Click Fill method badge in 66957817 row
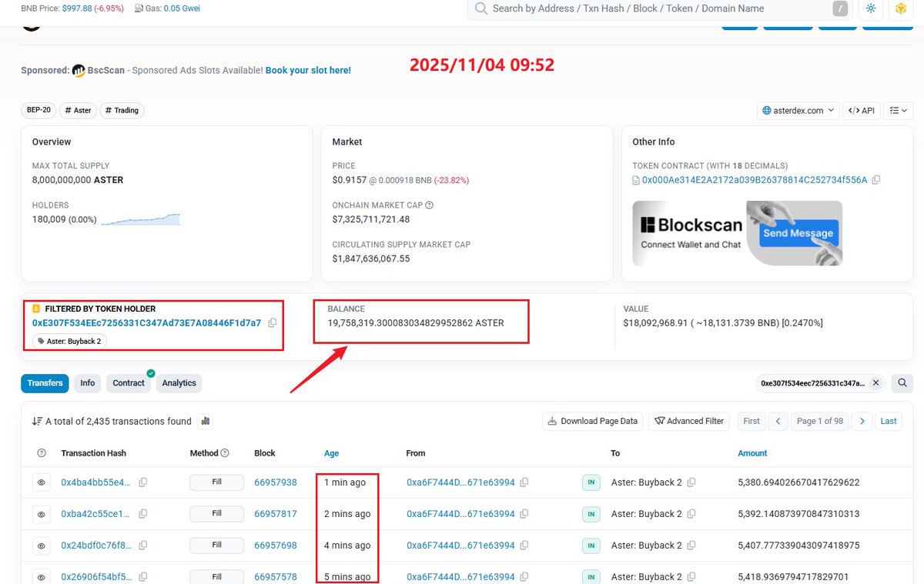 pos(216,513)
